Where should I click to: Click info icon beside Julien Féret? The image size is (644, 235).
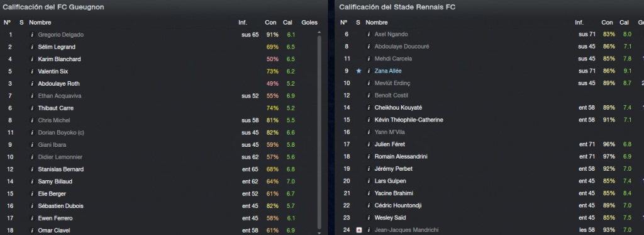(x=369, y=144)
